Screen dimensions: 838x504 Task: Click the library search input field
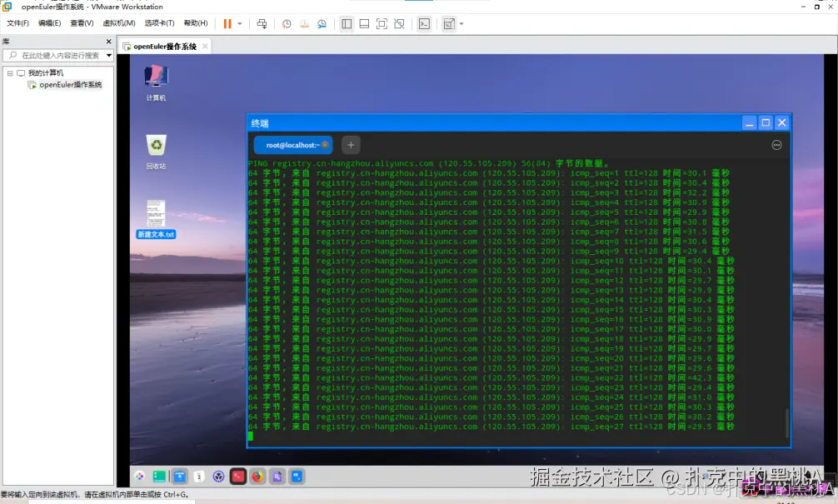click(54, 55)
